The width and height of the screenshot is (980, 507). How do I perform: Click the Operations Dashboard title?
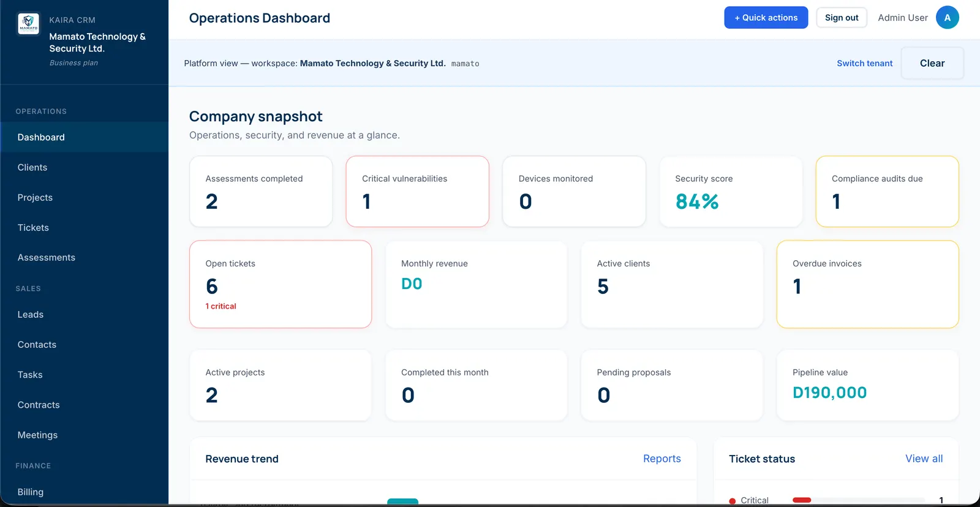pyautogui.click(x=260, y=18)
